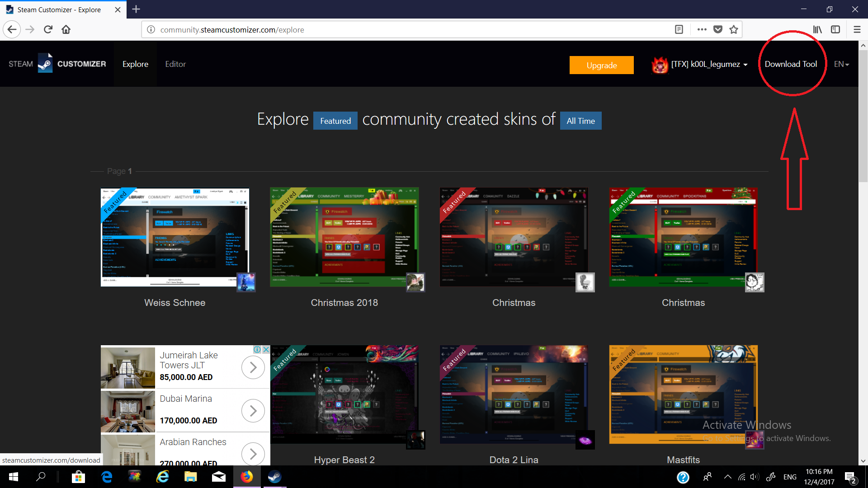
Task: Open Hyper Beast 2 skin thumbnail
Action: 344,394
